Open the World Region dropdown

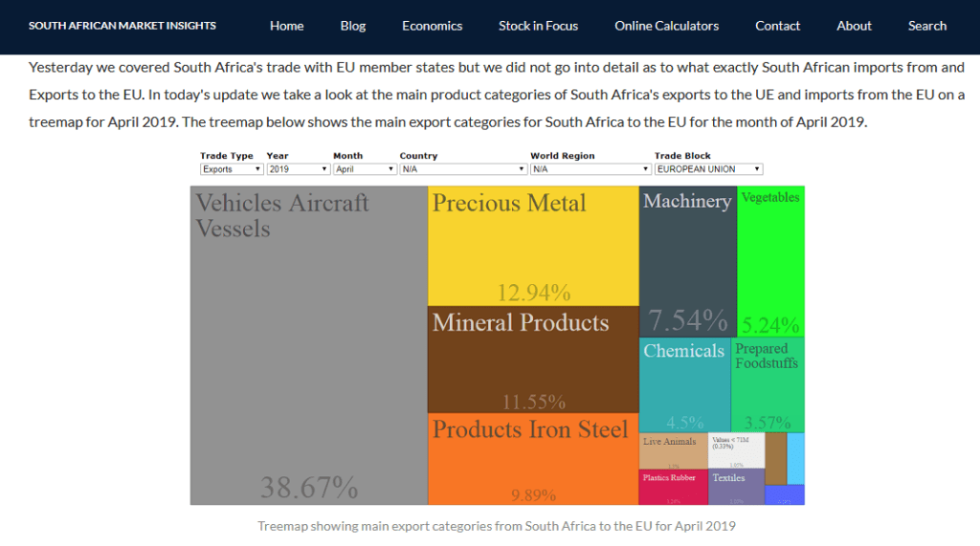coord(590,169)
